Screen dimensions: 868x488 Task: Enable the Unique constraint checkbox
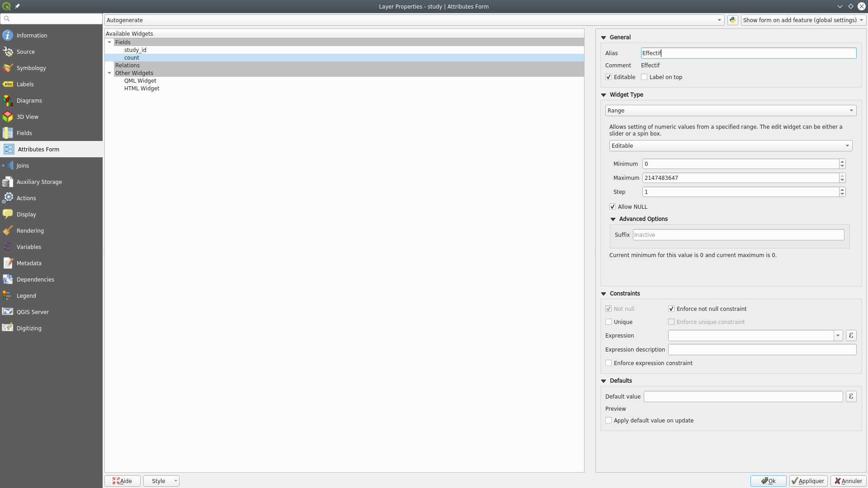(x=609, y=322)
